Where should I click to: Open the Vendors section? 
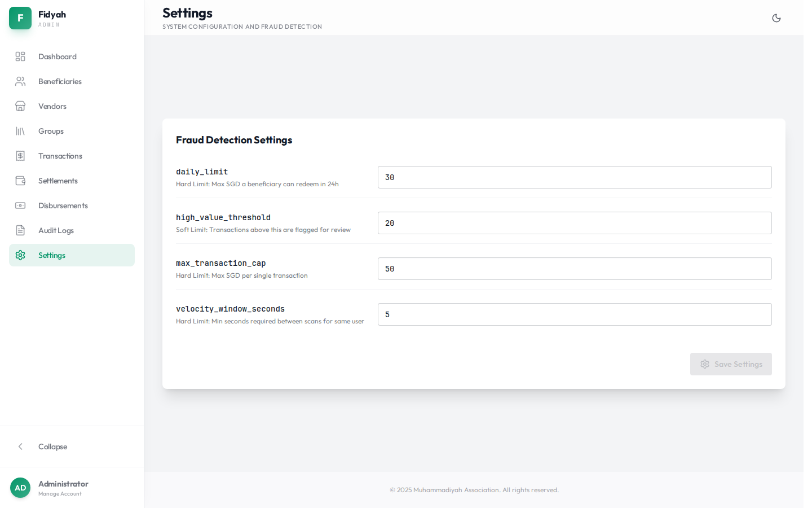(x=52, y=106)
